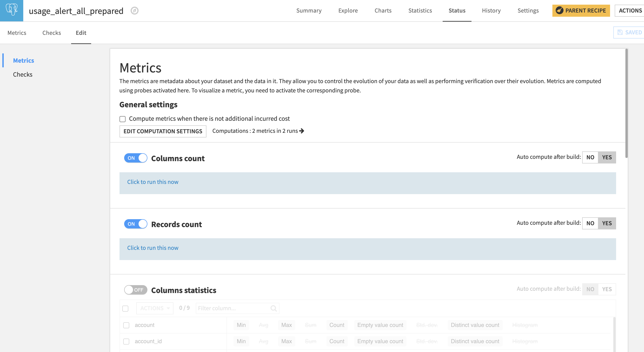Image resolution: width=644 pixels, height=352 pixels.
Task: Click EDIT COMPUTATION SETTINGS button
Action: point(163,131)
